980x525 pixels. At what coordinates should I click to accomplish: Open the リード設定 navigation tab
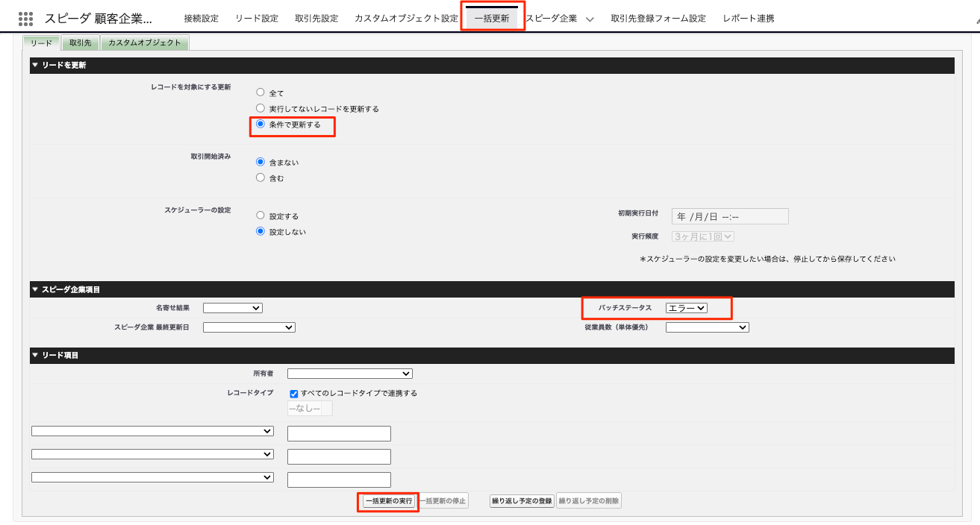coord(257,19)
